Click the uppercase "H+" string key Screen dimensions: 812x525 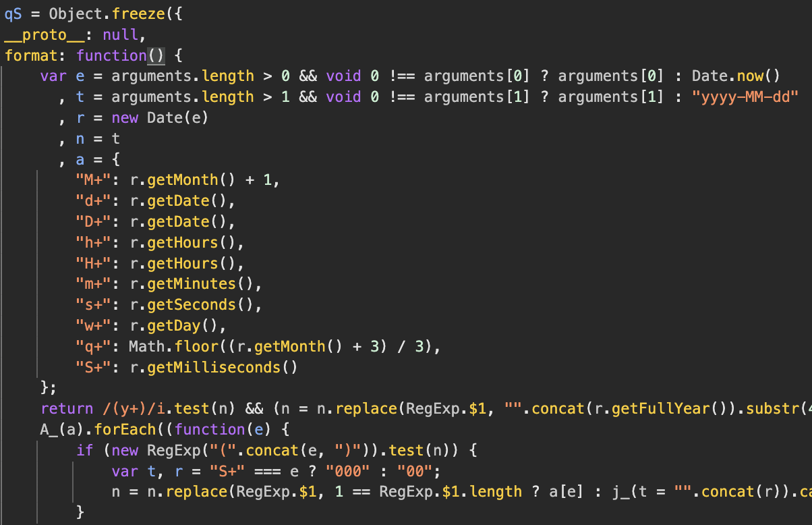(x=94, y=264)
